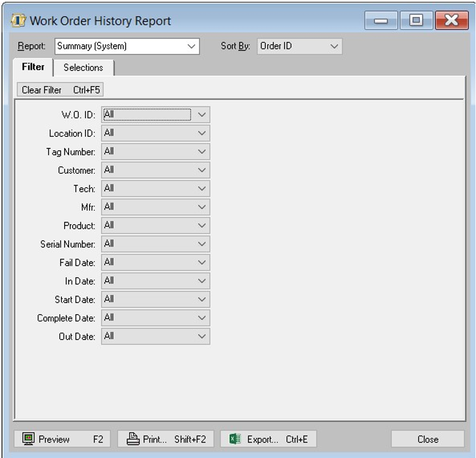
Task: Click the In Date label
Action: tap(80, 281)
